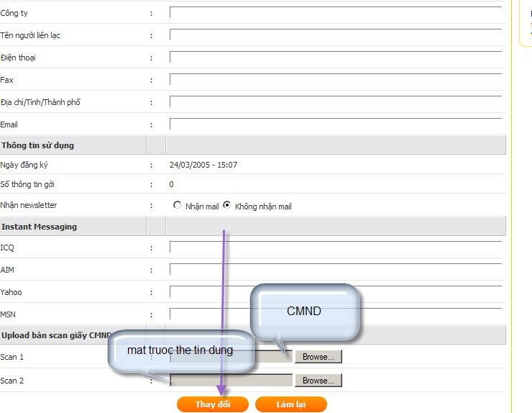
Task: Focus the AIM text field
Action: coord(335,270)
